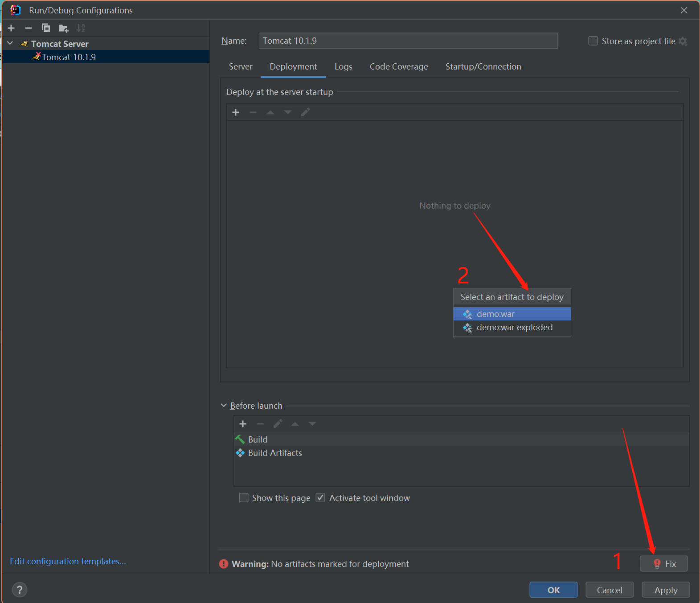Remove deployment artifact minus icon

(x=253, y=112)
